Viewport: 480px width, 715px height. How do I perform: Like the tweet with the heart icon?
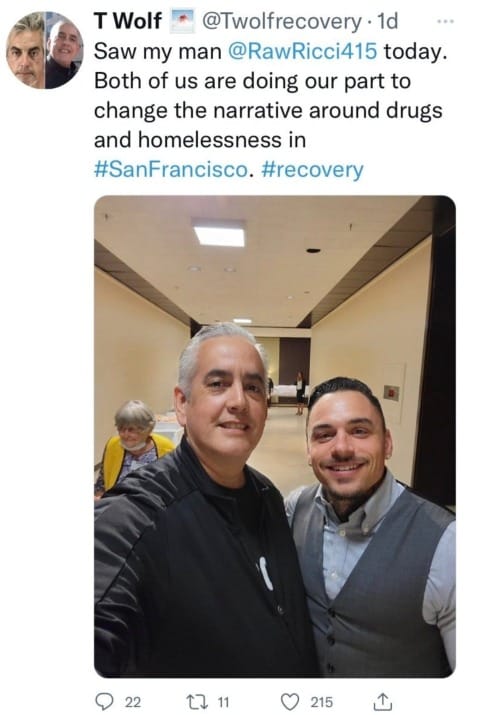[290, 701]
